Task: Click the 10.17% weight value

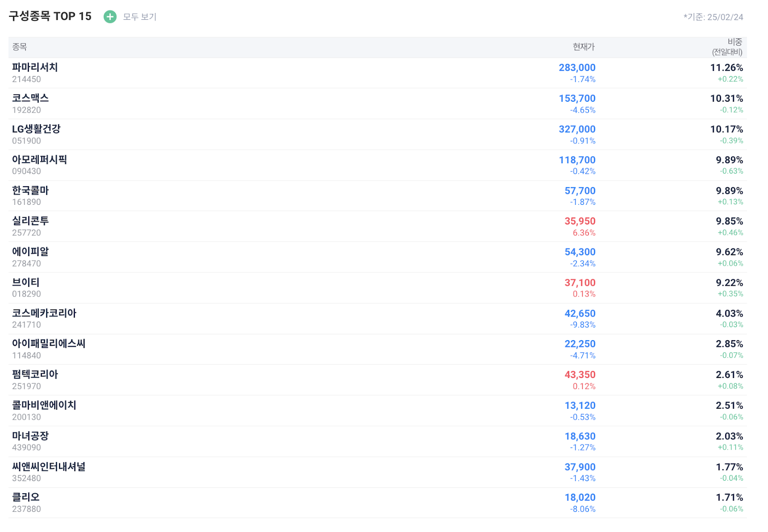Action: (727, 129)
